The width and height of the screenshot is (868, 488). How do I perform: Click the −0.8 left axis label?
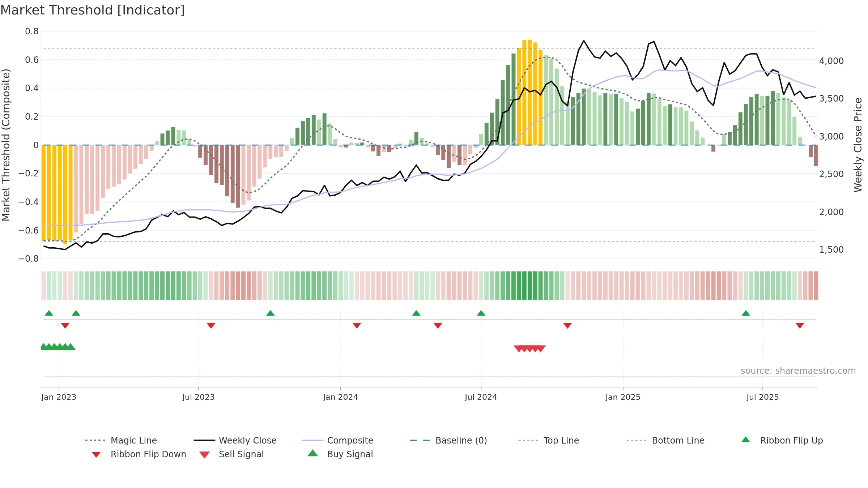29,259
